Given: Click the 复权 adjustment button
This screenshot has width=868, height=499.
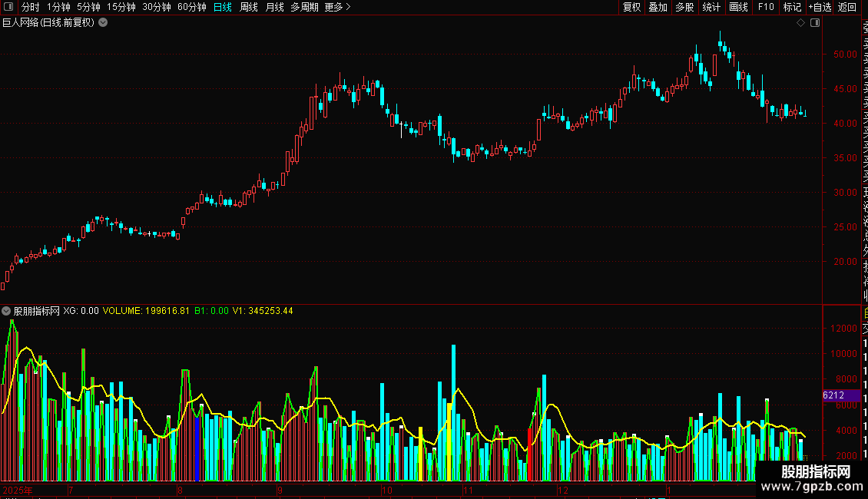Looking at the screenshot, I should pyautogui.click(x=631, y=7).
